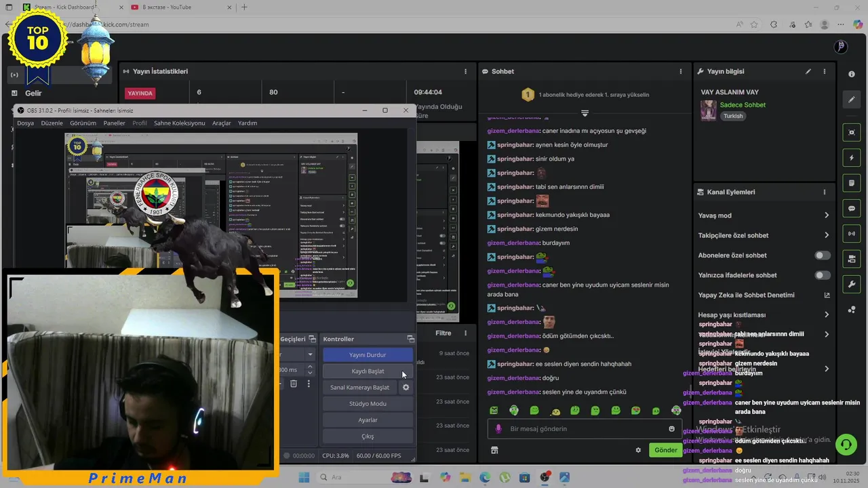Open Sahne Koleksiyonu menu in OBS
The height and width of the screenshot is (488, 868).
point(179,123)
